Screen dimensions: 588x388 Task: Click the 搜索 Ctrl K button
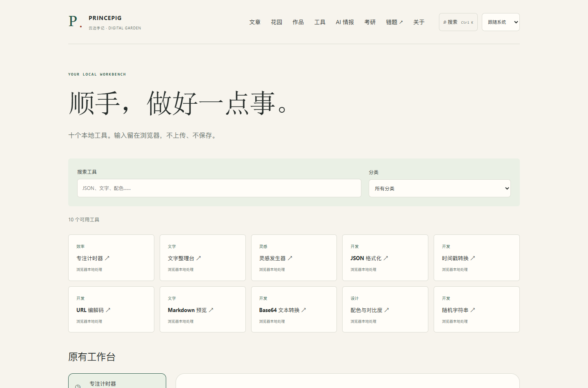tap(458, 22)
